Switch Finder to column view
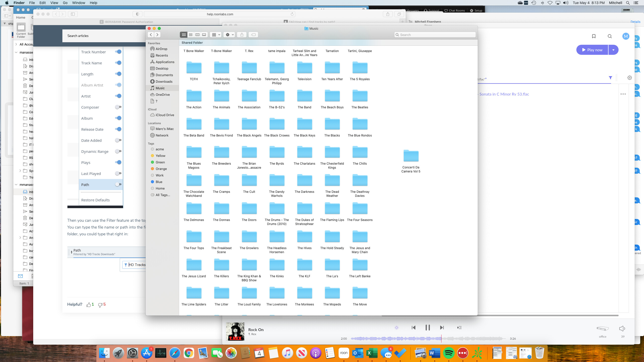The image size is (644, 362). (x=197, y=35)
